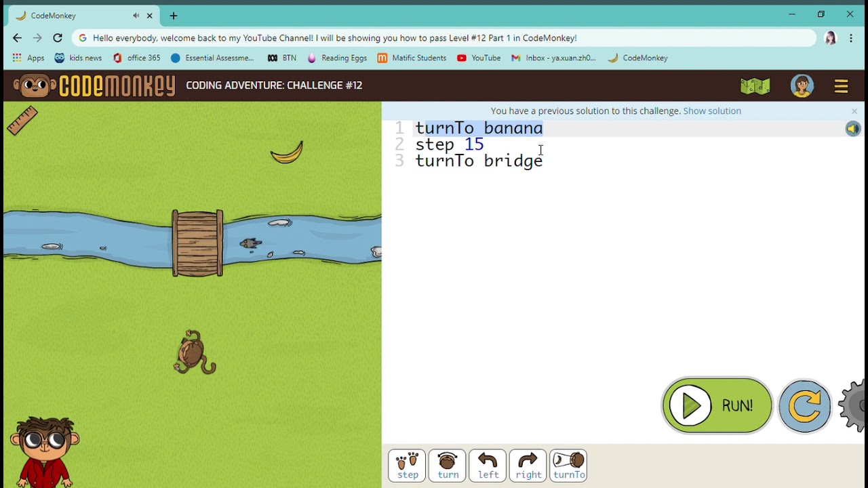The image size is (868, 488).
Task: Click the Show solution link
Action: tap(712, 110)
